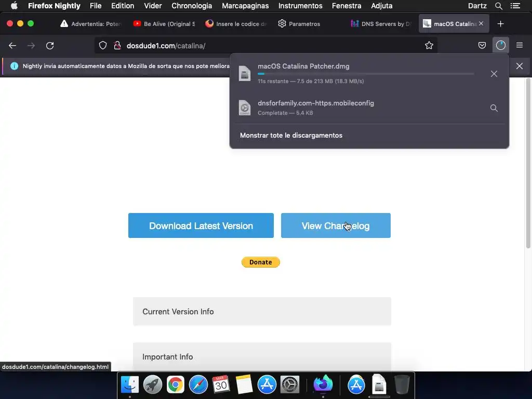Image resolution: width=532 pixels, height=399 pixels.
Task: Open Safari from the Dock
Action: 198,385
